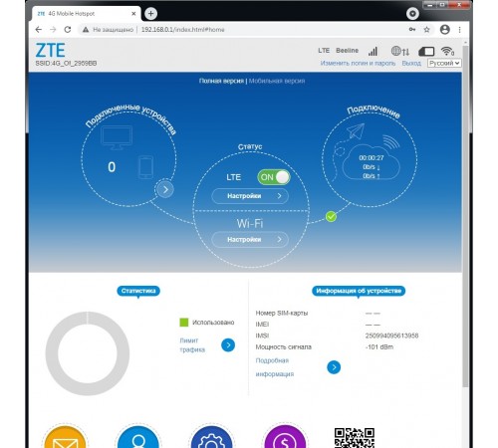Click the LTE label in the header
Screen dimensions: 498x448
(324, 51)
